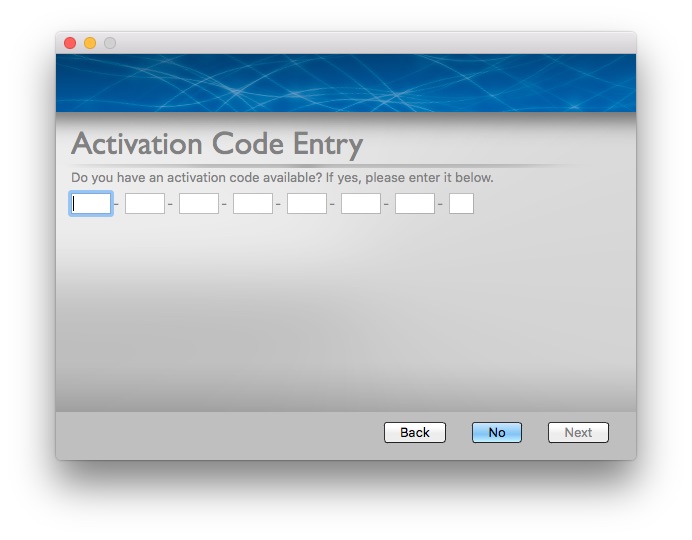Click the fourth activation code field
The height and width of the screenshot is (540, 692).
253,203
